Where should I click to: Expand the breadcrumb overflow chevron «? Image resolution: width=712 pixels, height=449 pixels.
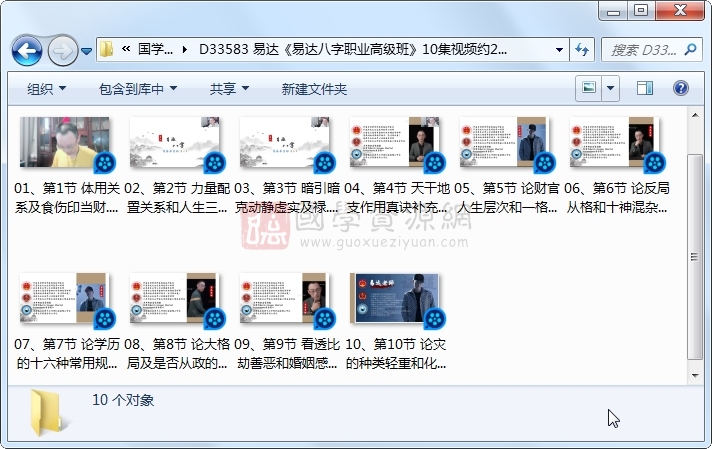[x=126, y=49]
